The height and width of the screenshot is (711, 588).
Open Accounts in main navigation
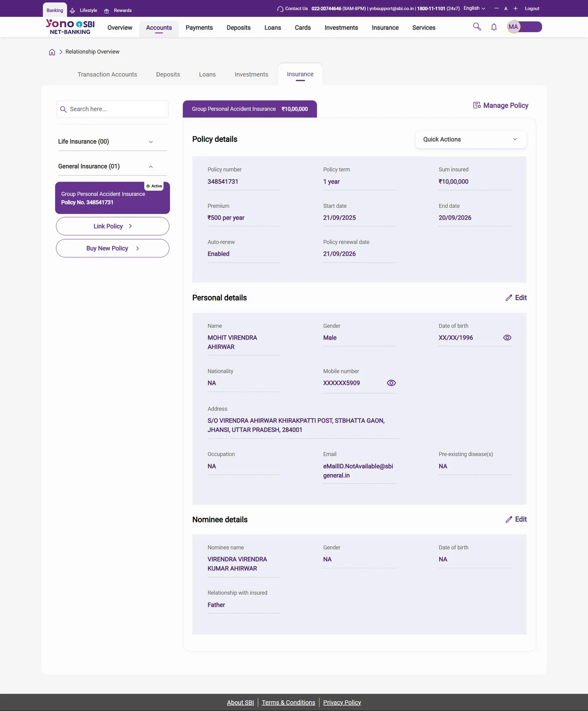click(159, 28)
